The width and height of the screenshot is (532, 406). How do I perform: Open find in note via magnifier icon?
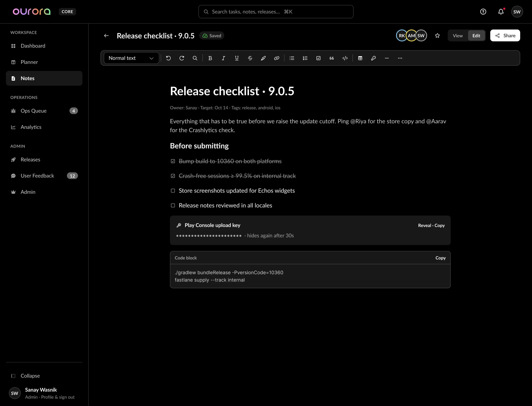[195, 58]
